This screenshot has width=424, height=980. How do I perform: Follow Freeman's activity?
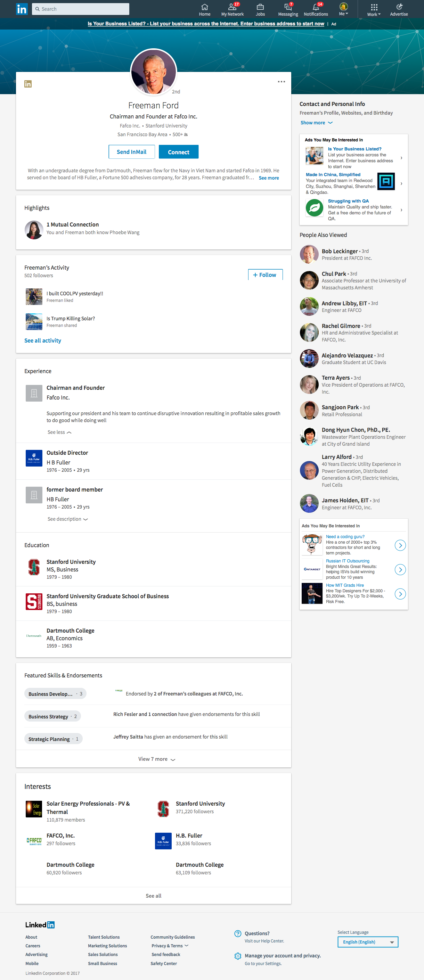point(265,275)
